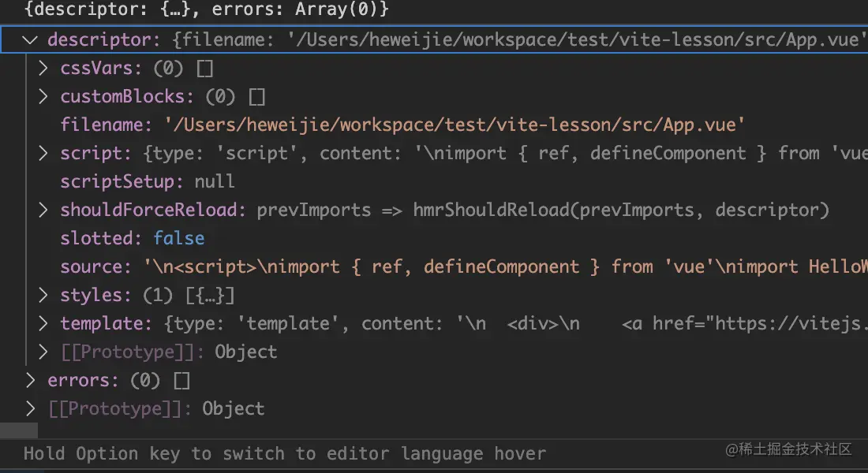Select the slotted: false row
This screenshot has width=868, height=473.
(x=434, y=238)
